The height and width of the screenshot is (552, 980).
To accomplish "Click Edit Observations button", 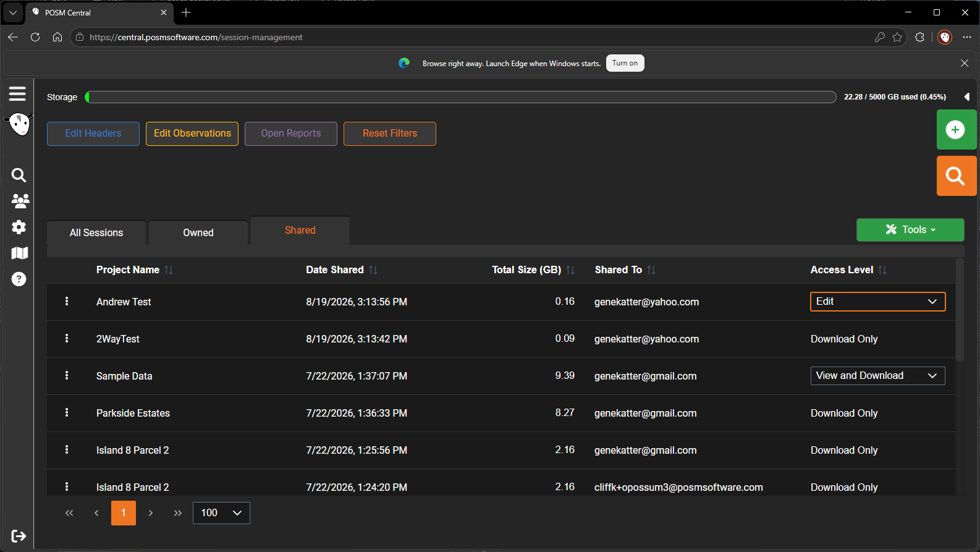I will (x=192, y=134).
